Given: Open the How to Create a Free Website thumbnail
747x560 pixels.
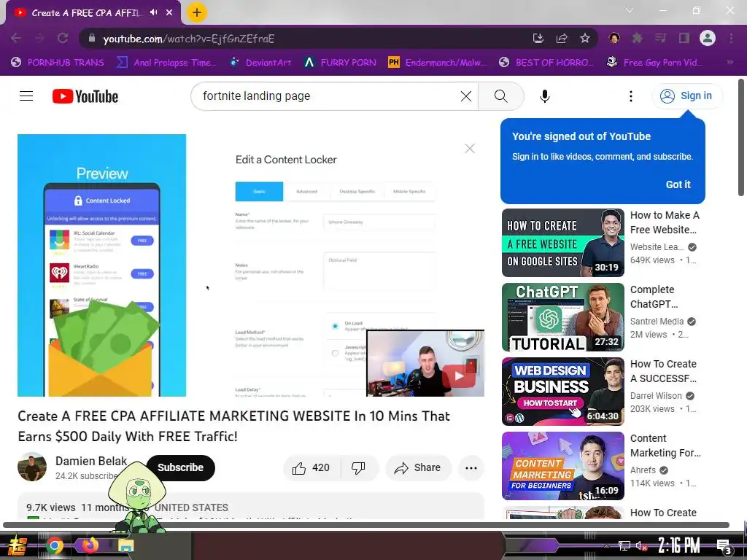Looking at the screenshot, I should [562, 243].
